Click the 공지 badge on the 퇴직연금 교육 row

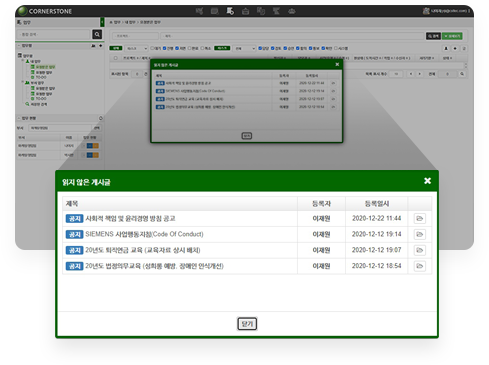tap(74, 250)
